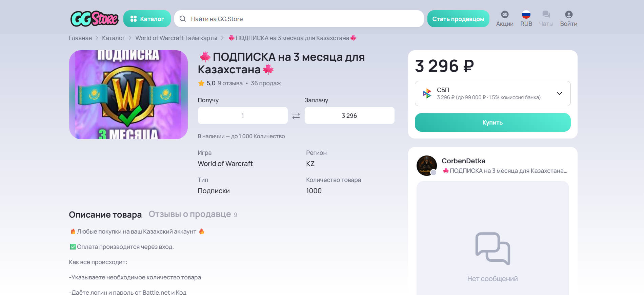644x295 pixels.
Task: Open World of Warcraft Тайм карты breadcrumb
Action: point(176,38)
